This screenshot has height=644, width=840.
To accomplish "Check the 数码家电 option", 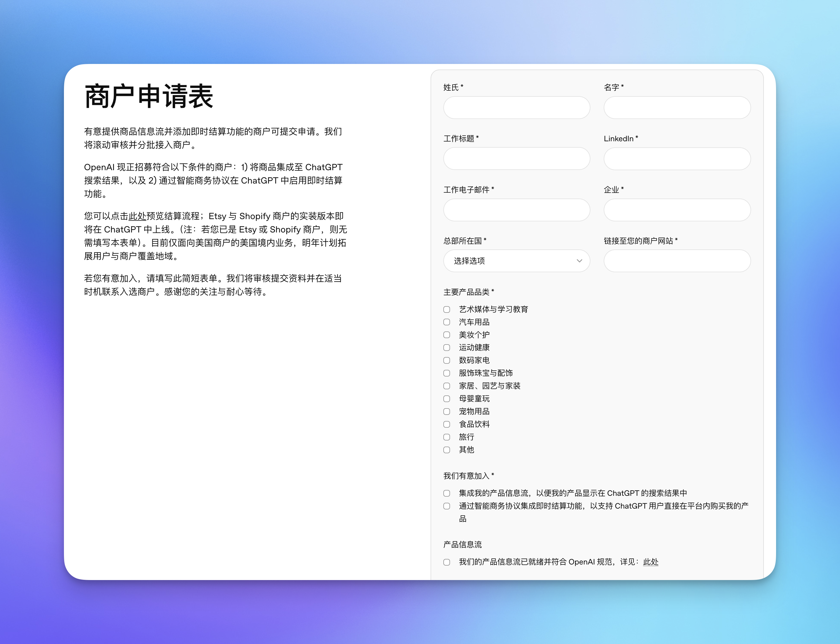I will click(446, 360).
